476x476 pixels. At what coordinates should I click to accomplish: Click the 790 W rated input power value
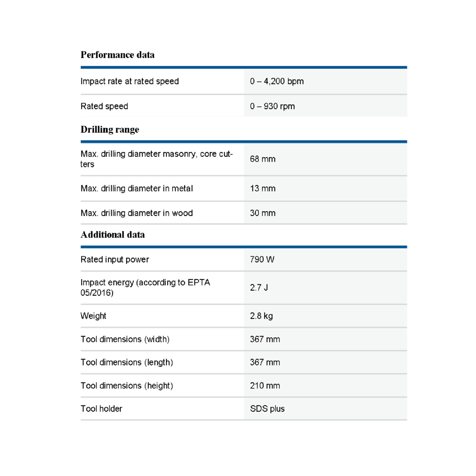[x=262, y=259]
